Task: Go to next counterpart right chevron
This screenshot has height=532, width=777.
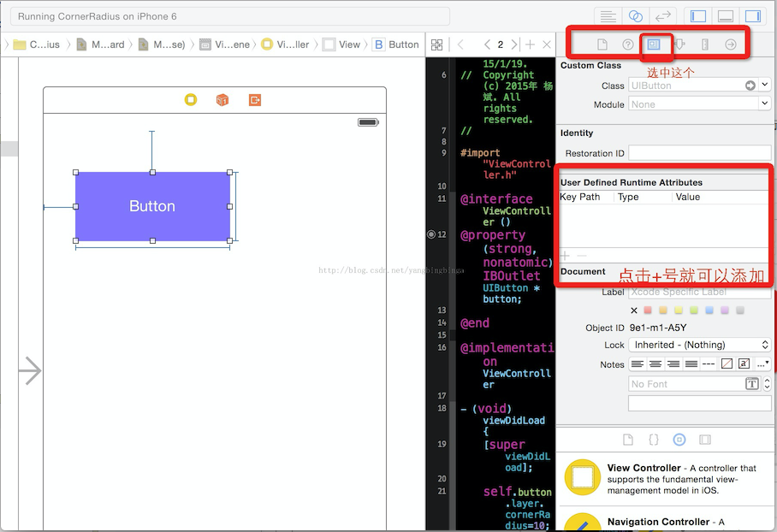Action: pyautogui.click(x=514, y=44)
